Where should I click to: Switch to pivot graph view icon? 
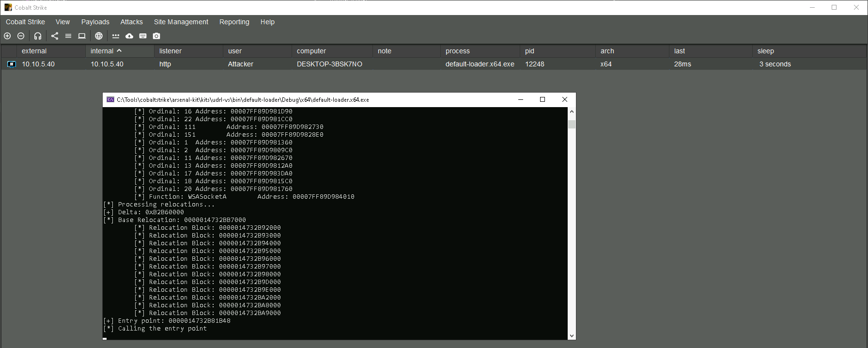[x=55, y=36]
